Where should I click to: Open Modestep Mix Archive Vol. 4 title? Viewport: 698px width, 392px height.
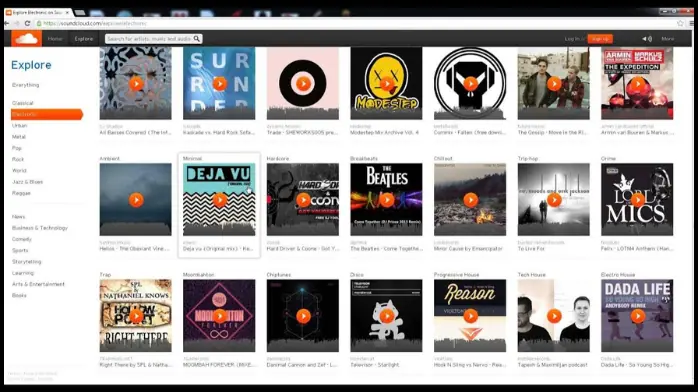tap(384, 133)
